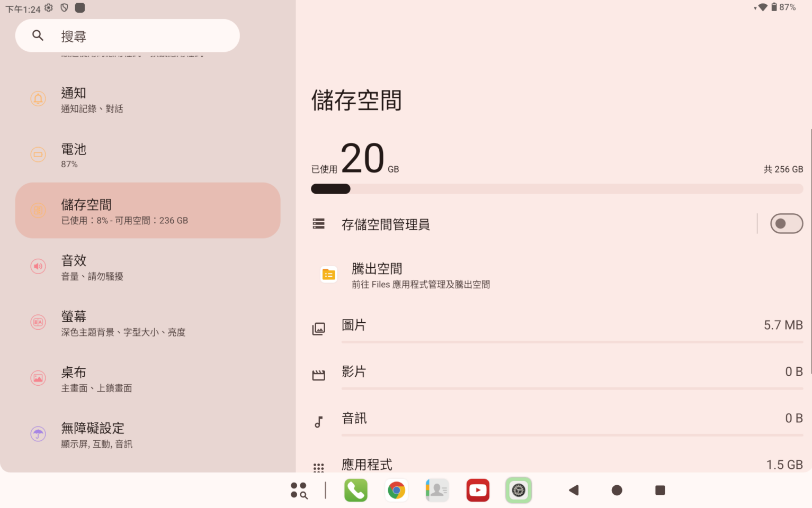812x508 pixels.
Task: Toggle the 存儲空間管理員 switch
Action: click(x=786, y=224)
